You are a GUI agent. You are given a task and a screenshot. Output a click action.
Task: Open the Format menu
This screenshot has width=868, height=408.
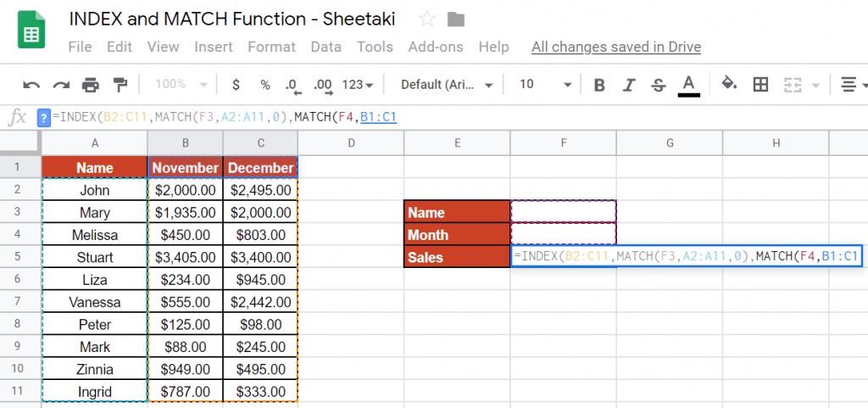271,47
